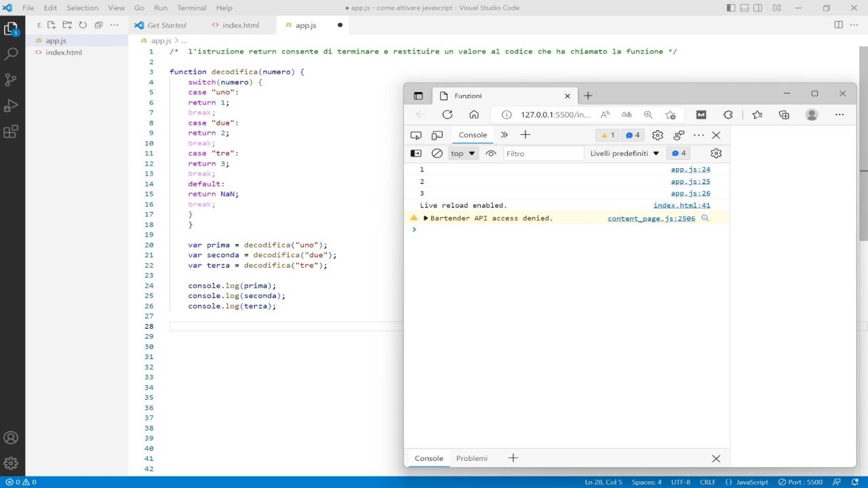Screen dimensions: 868x488
Task: Open Run and Debug in VS Code sidebar
Action: click(x=10, y=105)
